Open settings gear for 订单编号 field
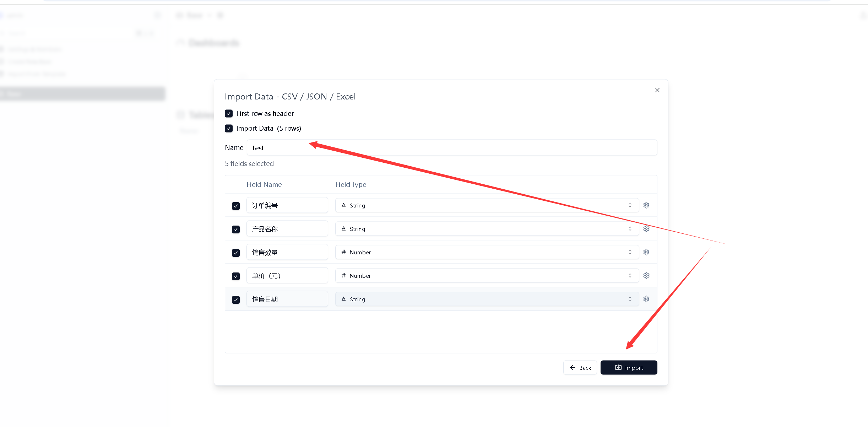Image resolution: width=868 pixels, height=427 pixels. click(x=646, y=205)
